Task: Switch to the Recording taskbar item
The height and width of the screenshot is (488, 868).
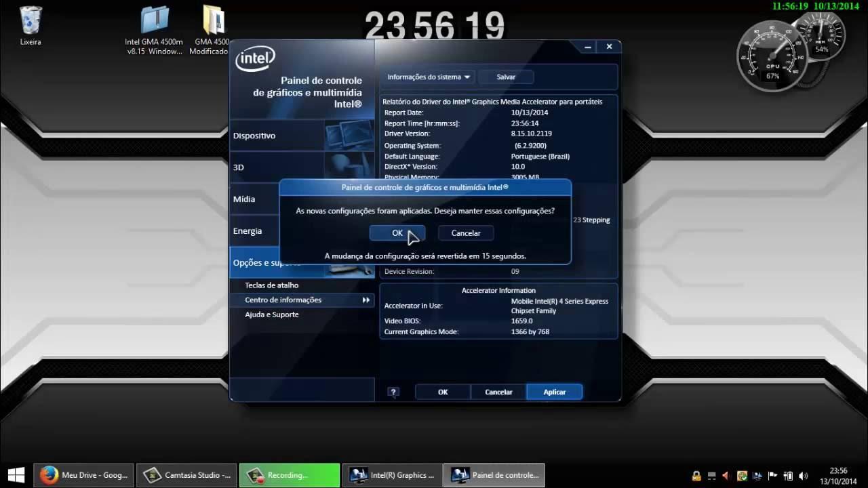Action: point(290,475)
